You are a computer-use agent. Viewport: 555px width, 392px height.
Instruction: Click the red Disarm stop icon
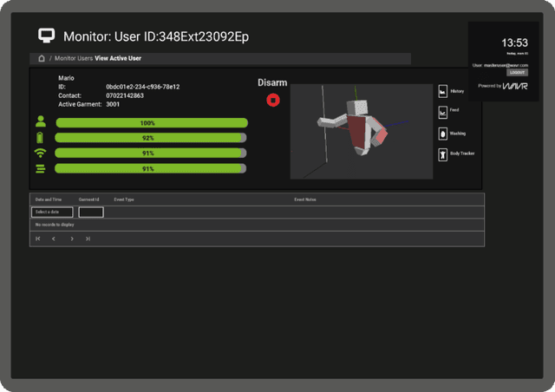[273, 101]
